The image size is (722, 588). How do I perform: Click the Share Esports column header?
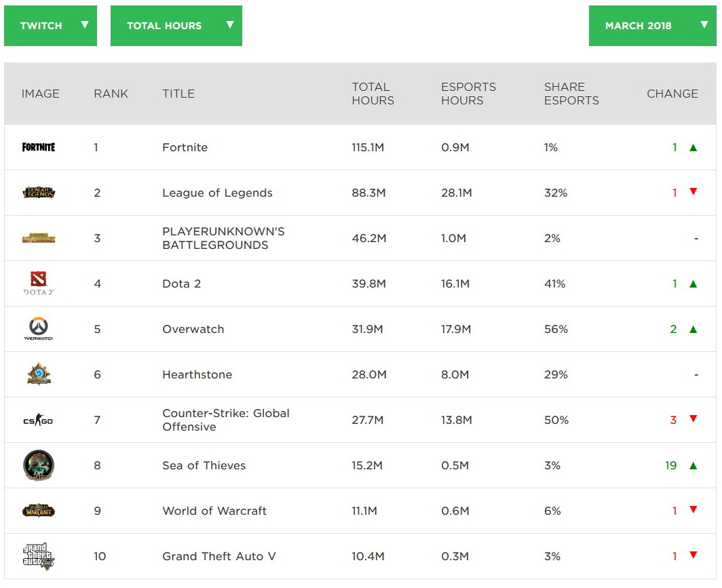point(571,94)
